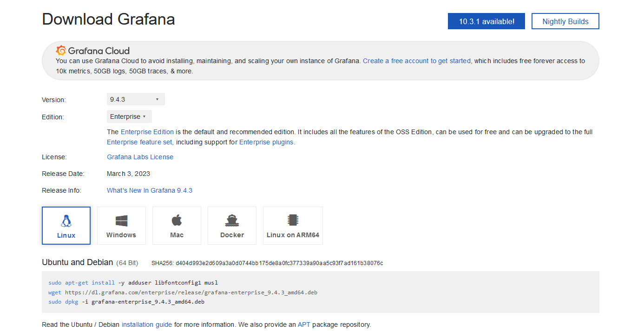The image size is (644, 331).
Task: Click the (64 Bit) text
Action: point(127,263)
